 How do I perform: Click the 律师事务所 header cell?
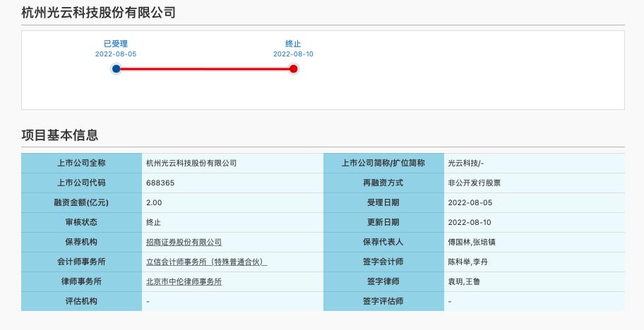coord(81,281)
